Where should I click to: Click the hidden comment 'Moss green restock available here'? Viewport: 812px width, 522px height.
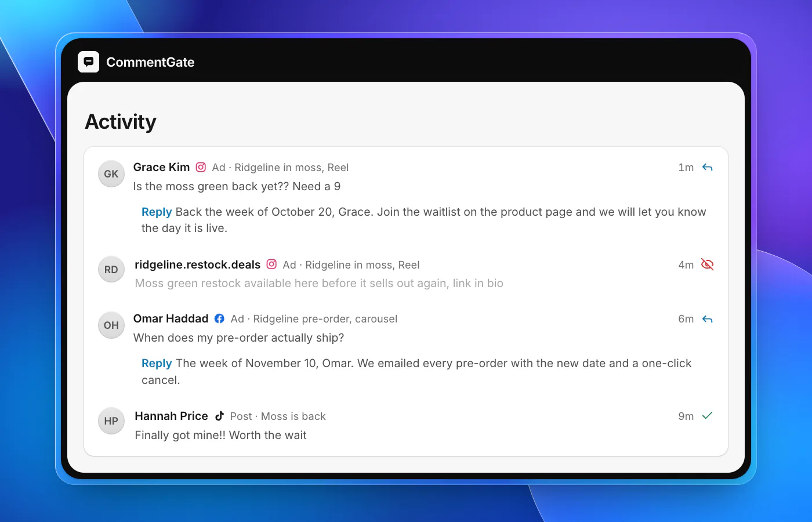click(x=319, y=283)
